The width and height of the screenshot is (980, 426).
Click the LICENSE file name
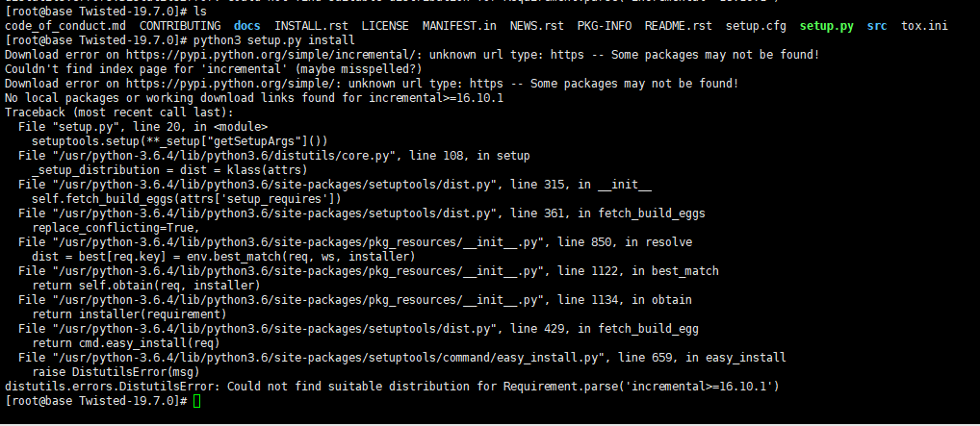tap(385, 26)
